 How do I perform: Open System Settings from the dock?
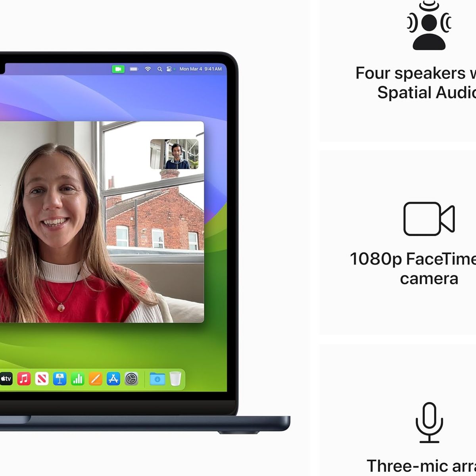click(x=131, y=379)
